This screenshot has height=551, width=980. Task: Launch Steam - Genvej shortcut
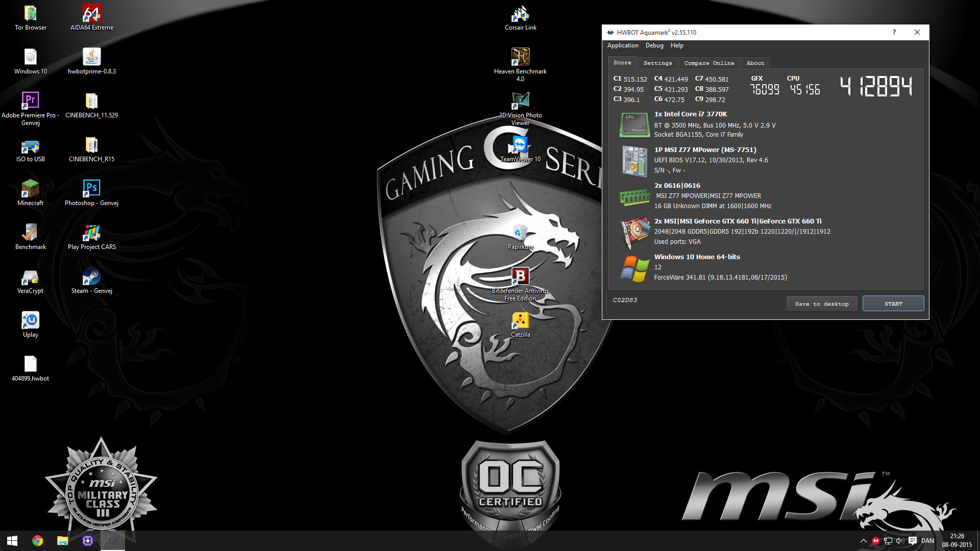click(92, 281)
